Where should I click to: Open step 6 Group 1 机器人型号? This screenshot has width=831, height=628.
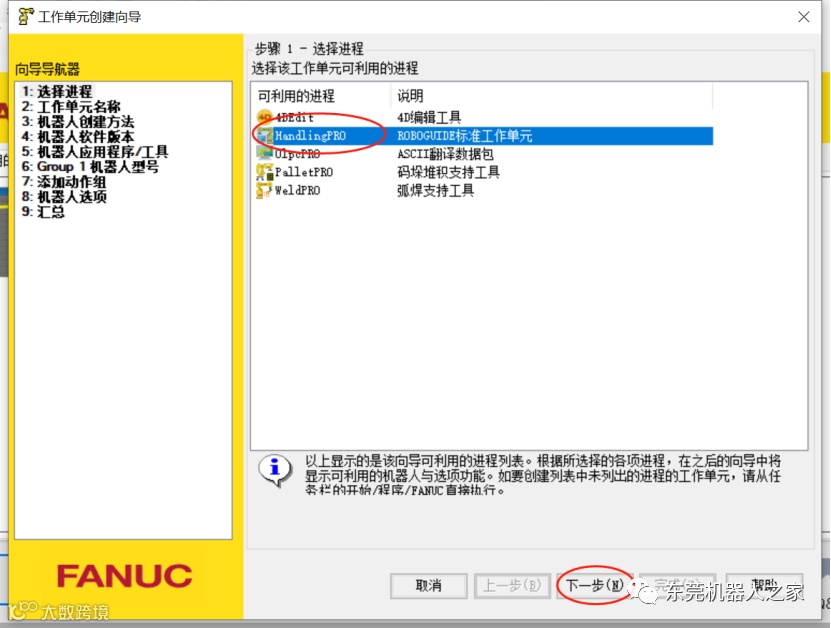tap(90, 166)
